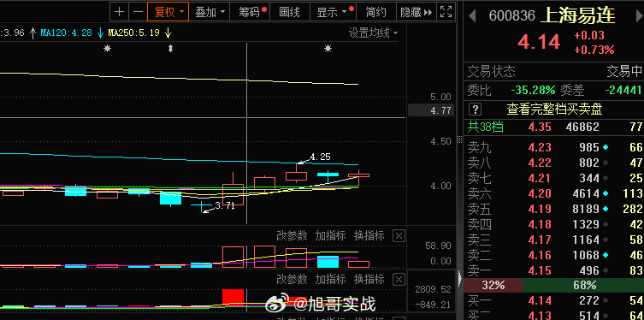Click the first star event marker
This screenshot has width=644, height=320.
coord(107,49)
